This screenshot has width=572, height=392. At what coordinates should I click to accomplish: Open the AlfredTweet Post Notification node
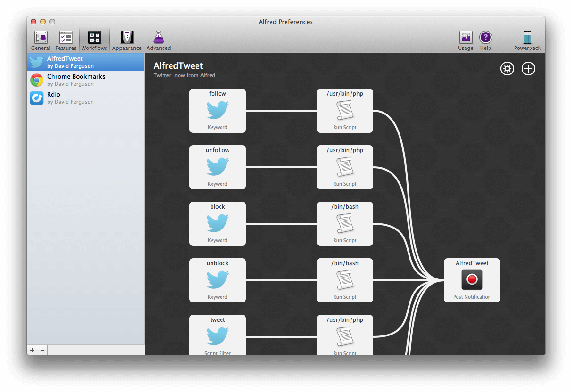pyautogui.click(x=472, y=280)
